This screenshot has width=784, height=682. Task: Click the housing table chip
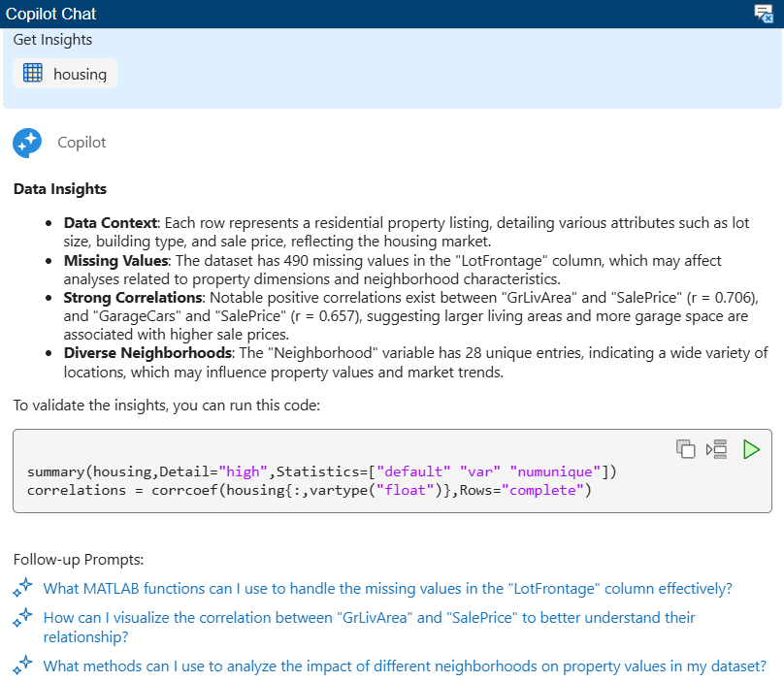tap(65, 74)
